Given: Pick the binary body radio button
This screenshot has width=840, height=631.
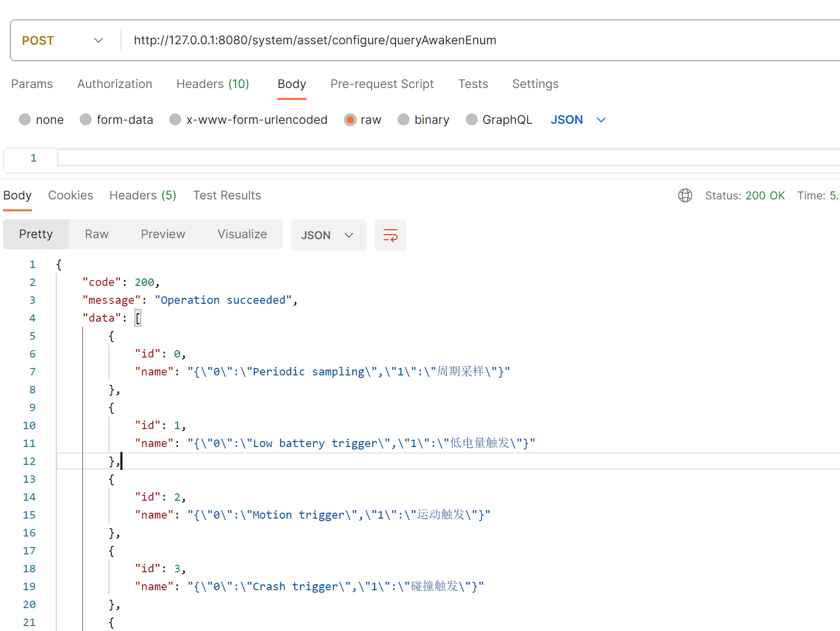Looking at the screenshot, I should (404, 120).
